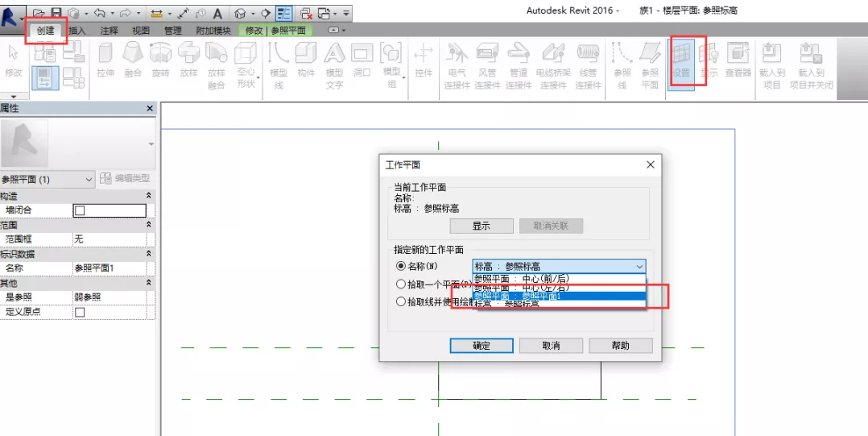Open the 标高 : 参照标高 name dropdown
Screen dimensions: 868x436
coord(639,266)
